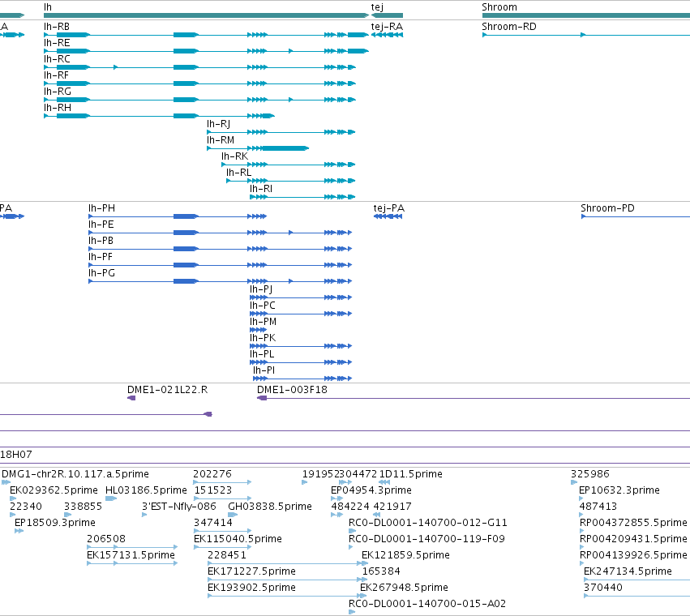Screen dimensions: 690x616
Task: Select the Ih-PE protein label
Action: coord(101,225)
